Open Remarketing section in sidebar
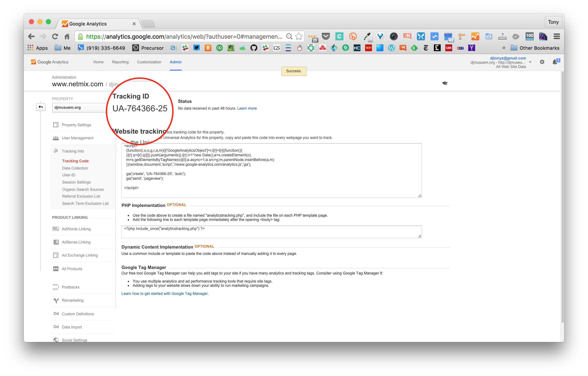 pyautogui.click(x=73, y=300)
